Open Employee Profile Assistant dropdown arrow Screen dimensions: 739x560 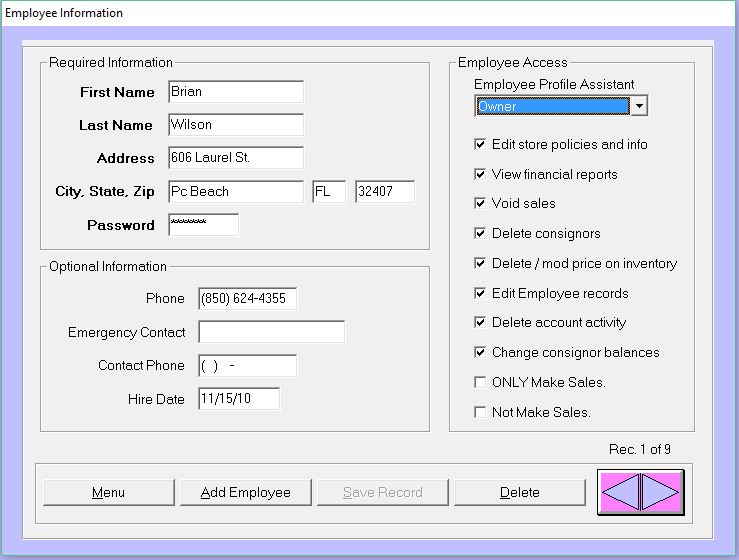point(639,106)
